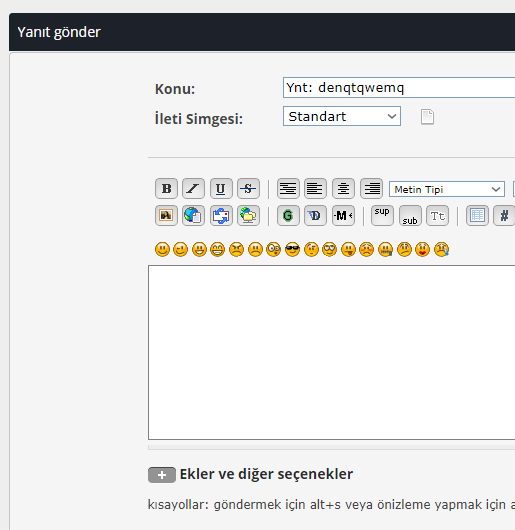The width and height of the screenshot is (515, 530).
Task: Insert email address button
Action: (221, 215)
